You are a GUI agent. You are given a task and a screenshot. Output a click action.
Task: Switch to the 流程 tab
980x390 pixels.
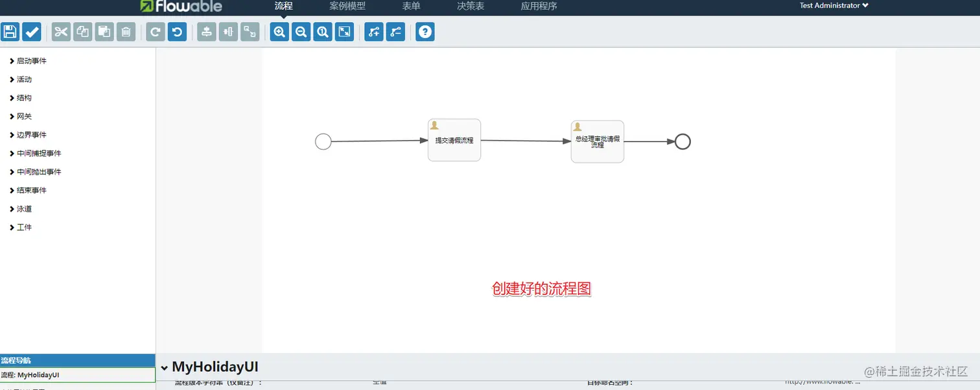(283, 6)
